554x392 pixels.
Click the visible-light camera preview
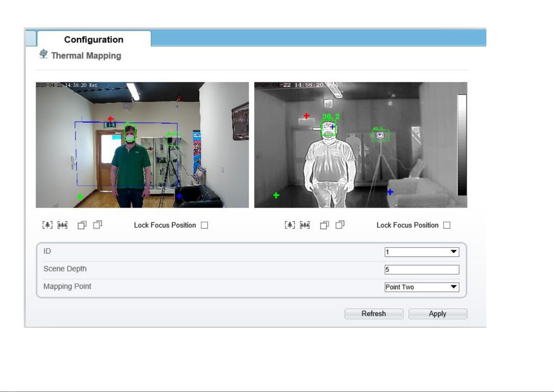pos(142,145)
